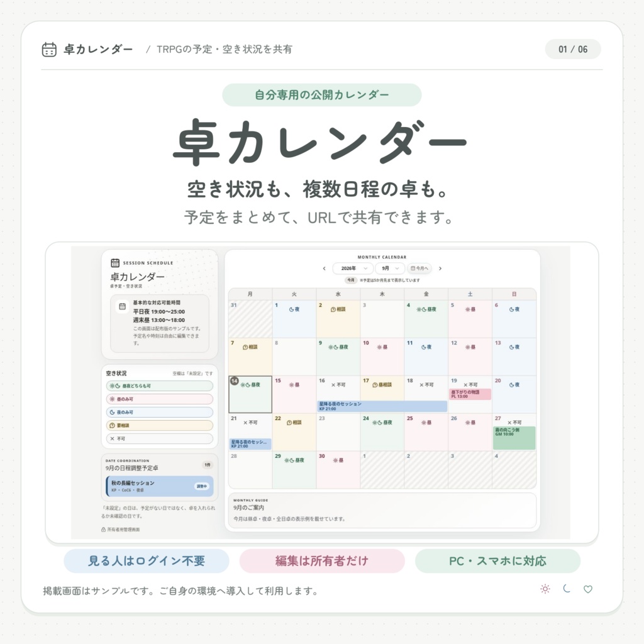Click the calendar icon next to SESSION SCHEDULE
This screenshot has height=644, width=644.
115,263
